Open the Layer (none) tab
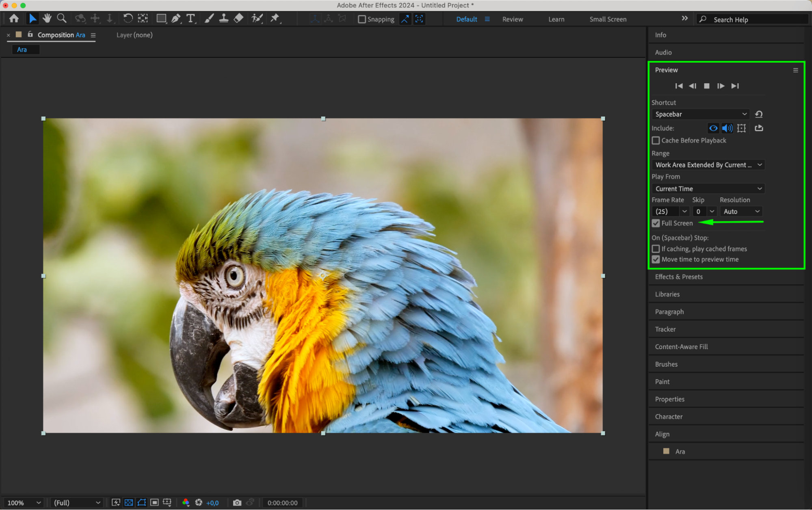 (134, 35)
